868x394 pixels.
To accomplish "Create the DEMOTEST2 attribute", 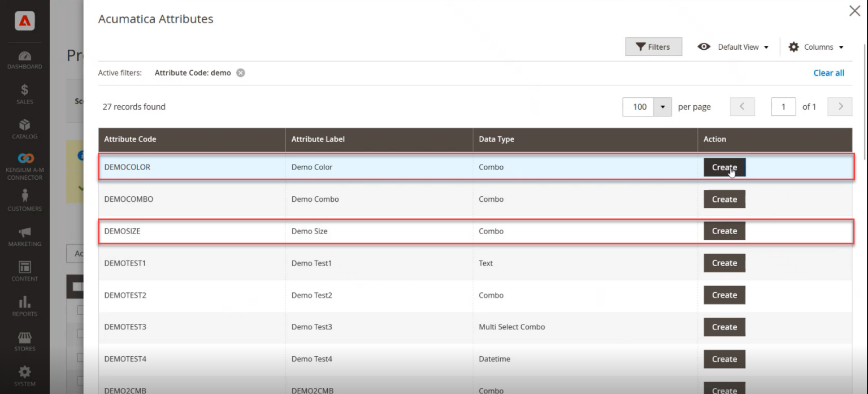I will (724, 295).
